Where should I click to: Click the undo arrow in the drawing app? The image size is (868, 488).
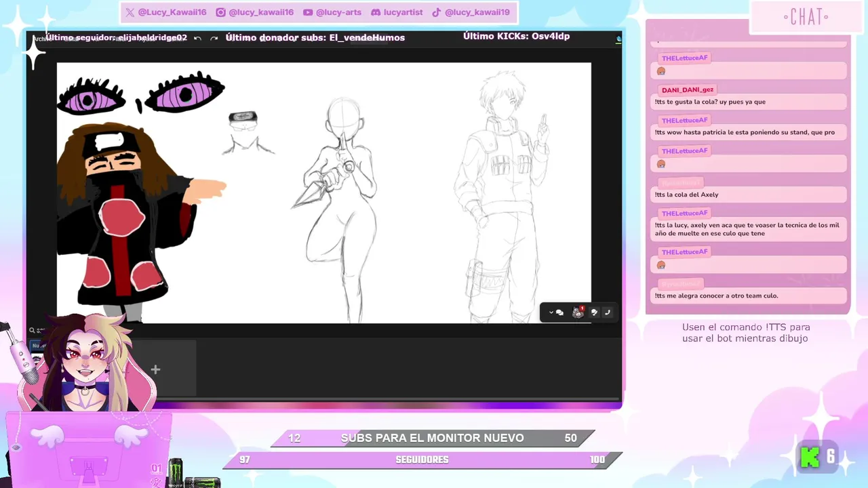(x=198, y=39)
